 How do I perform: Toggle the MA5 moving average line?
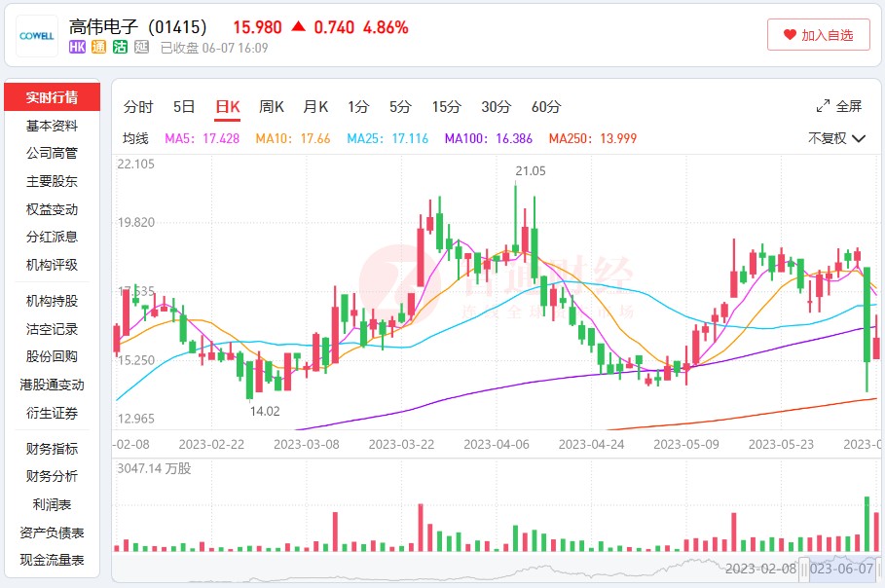[202, 138]
